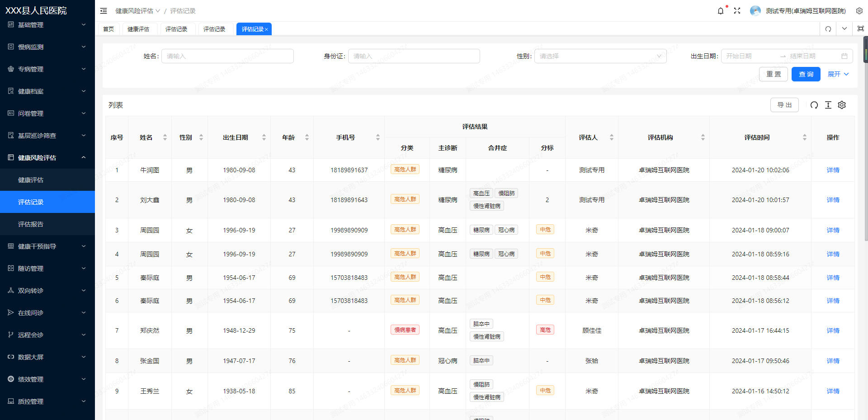Screen dimensions: 868x420
Task: Open the tab list dropdown chevron
Action: click(844, 28)
